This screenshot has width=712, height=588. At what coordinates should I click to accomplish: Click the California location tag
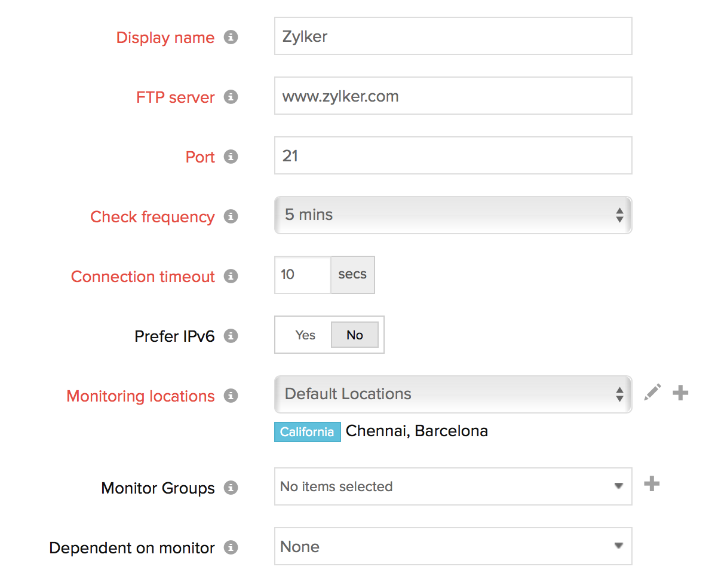point(307,432)
